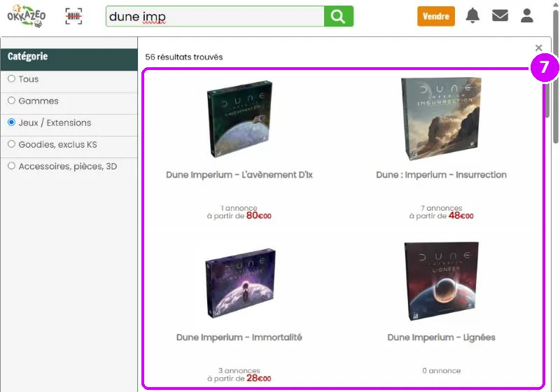Click the '3 annonces' text

point(239,370)
